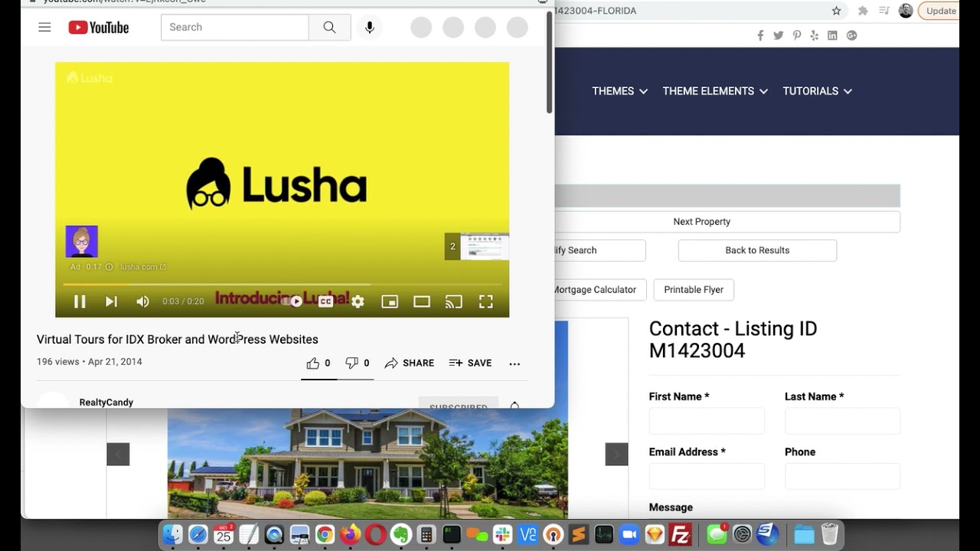The image size is (980, 551).
Task: Launch Firefox from the dock
Action: coord(350,534)
